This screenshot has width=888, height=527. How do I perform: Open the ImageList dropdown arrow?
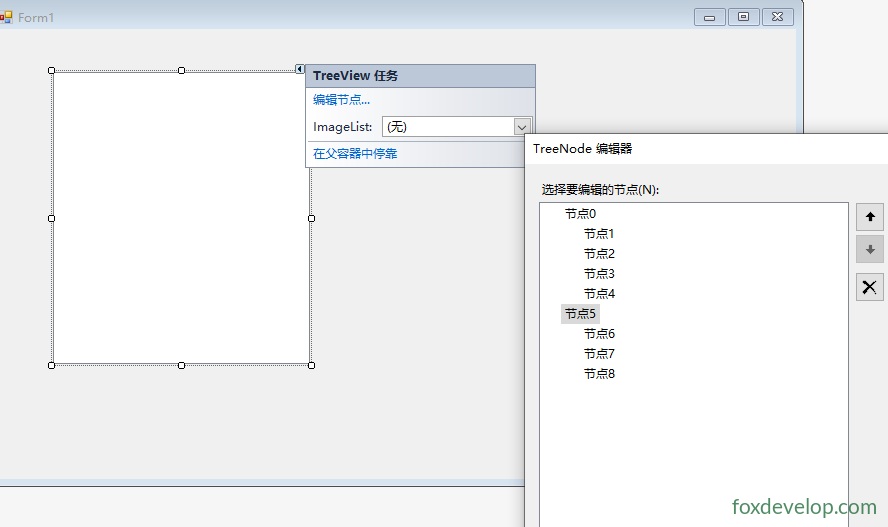pyautogui.click(x=522, y=127)
